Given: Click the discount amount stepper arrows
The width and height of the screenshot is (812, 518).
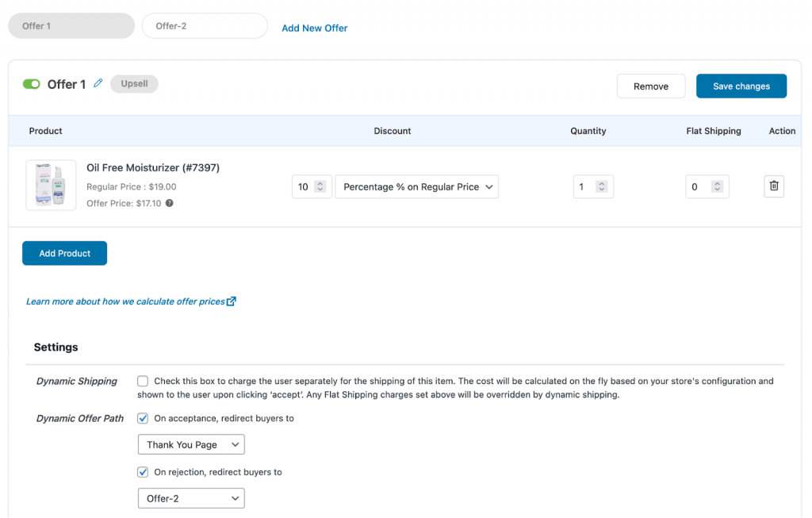Looking at the screenshot, I should (x=320, y=186).
